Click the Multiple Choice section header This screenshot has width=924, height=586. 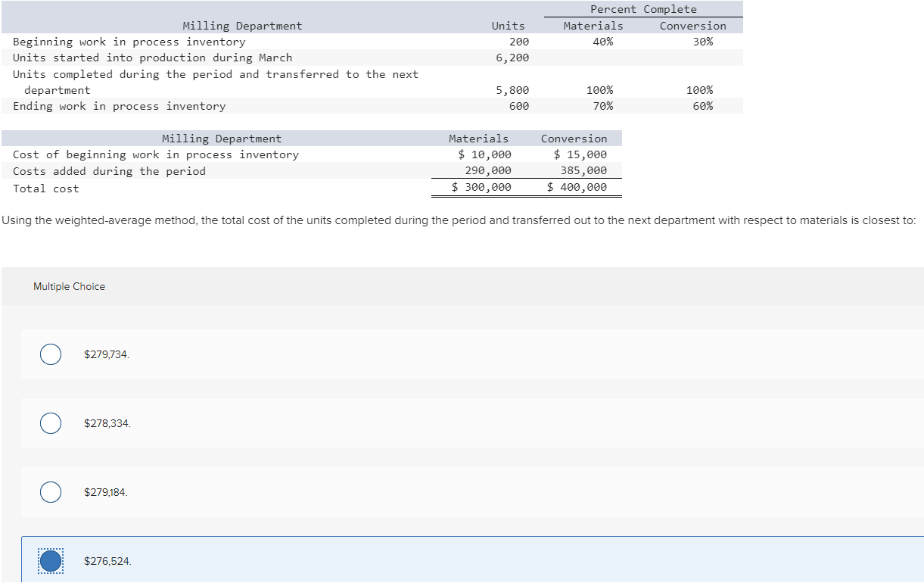click(69, 286)
